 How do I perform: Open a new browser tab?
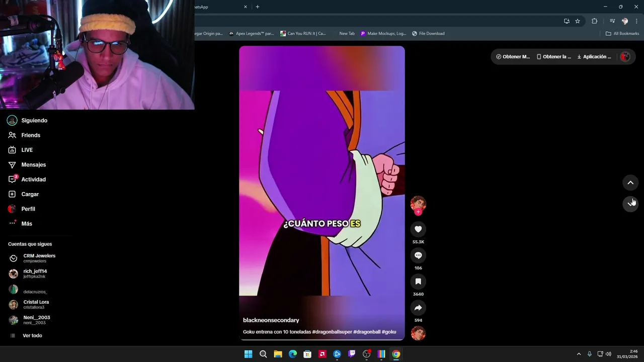[258, 7]
